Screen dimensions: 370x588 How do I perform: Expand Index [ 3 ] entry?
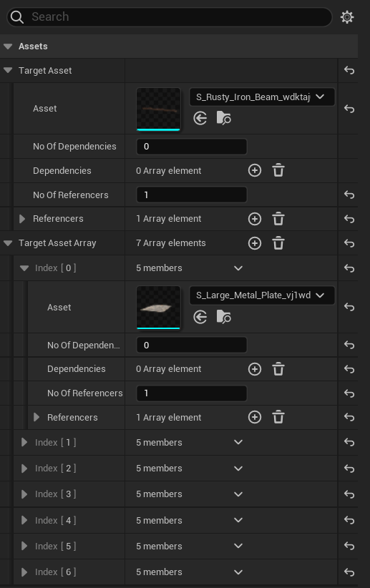(24, 494)
